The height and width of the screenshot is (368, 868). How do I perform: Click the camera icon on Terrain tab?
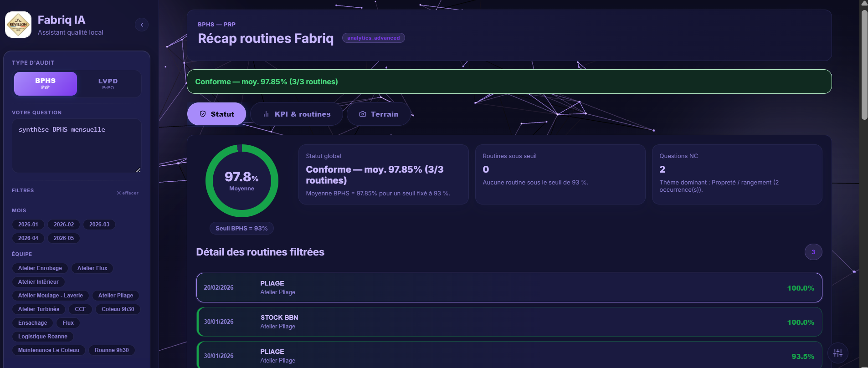click(363, 114)
